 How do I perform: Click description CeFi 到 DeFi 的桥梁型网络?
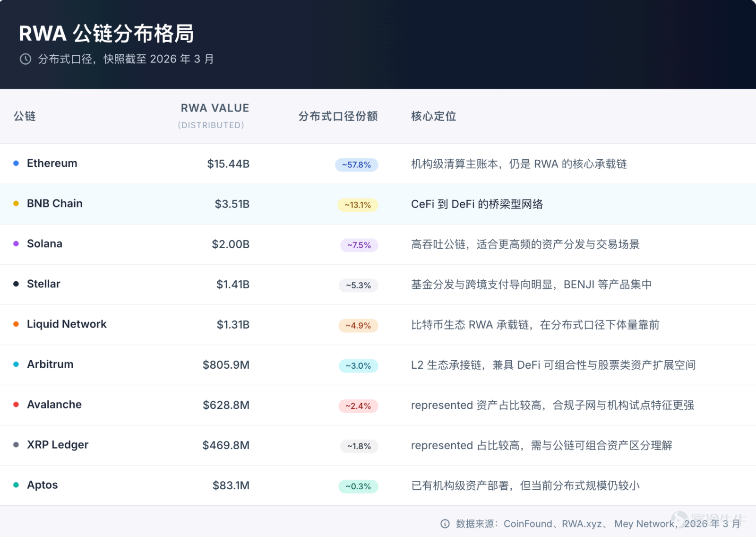[477, 204]
